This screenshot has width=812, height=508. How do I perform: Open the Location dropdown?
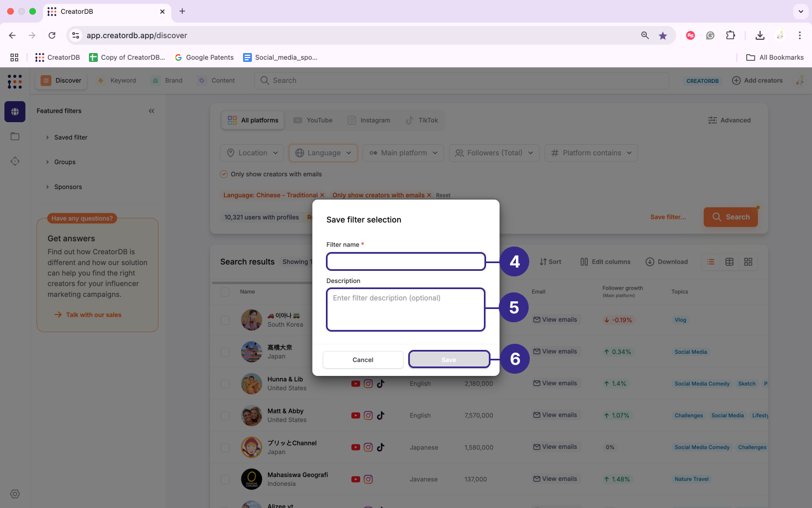pos(252,153)
